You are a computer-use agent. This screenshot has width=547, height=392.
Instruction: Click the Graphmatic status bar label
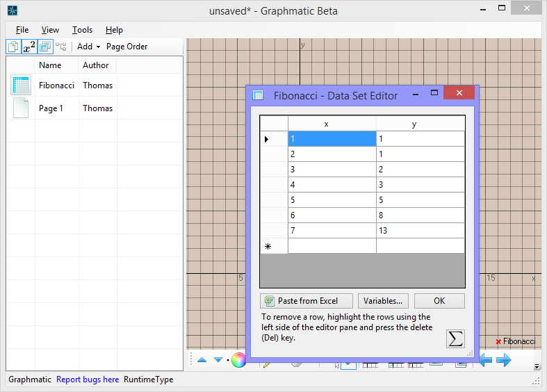[30, 379]
